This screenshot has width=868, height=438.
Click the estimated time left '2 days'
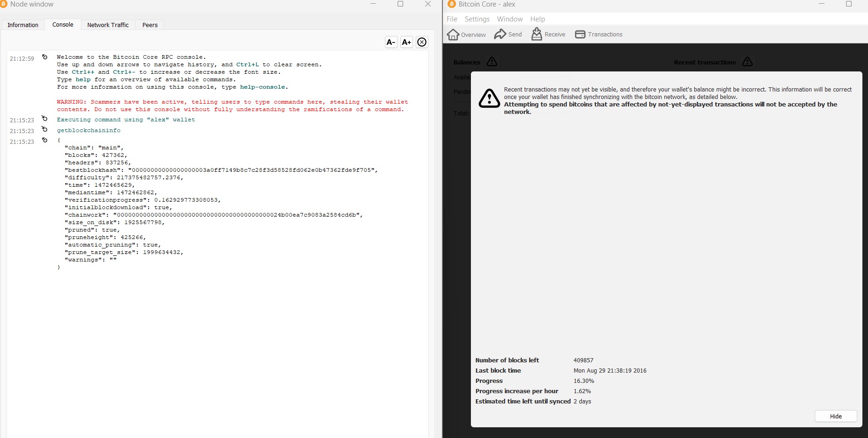coord(582,402)
